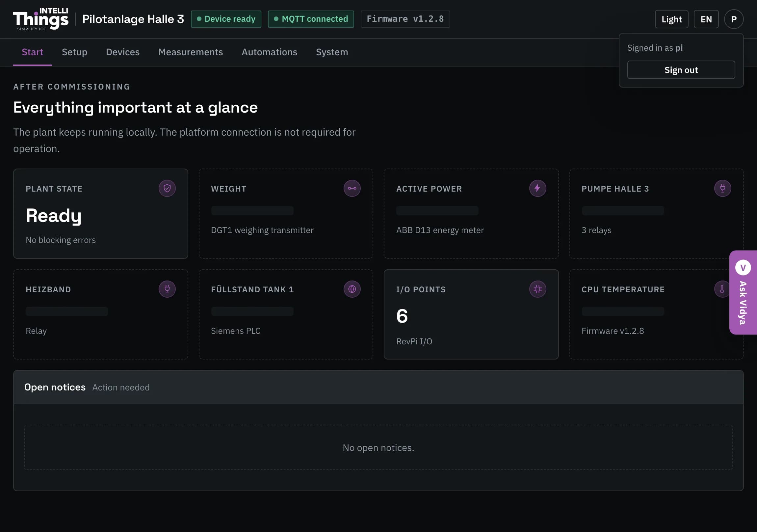Click the globe icon in Füllstand Tank 1
The width and height of the screenshot is (757, 532).
pos(352,289)
